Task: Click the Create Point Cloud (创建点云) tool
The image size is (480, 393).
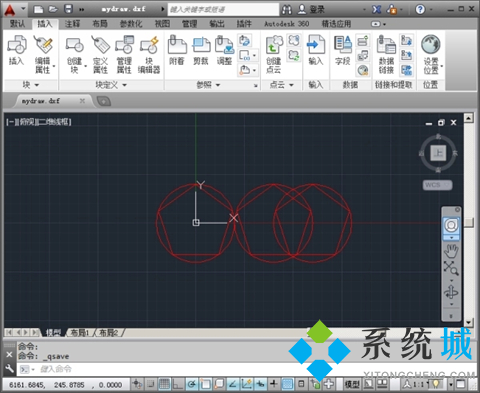Action: point(273,54)
